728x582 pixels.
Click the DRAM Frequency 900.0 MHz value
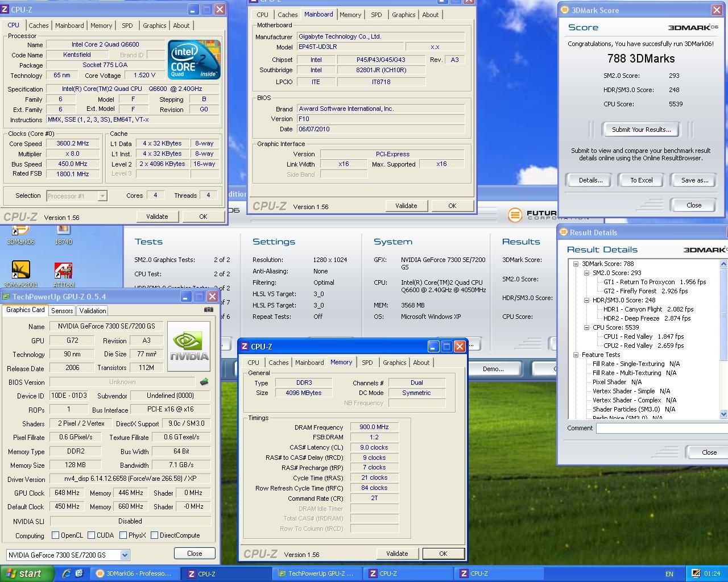pos(374,427)
